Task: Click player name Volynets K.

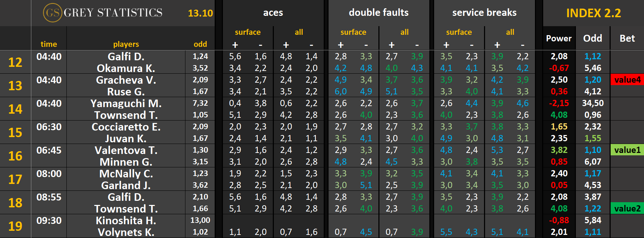Action: pyautogui.click(x=126, y=232)
